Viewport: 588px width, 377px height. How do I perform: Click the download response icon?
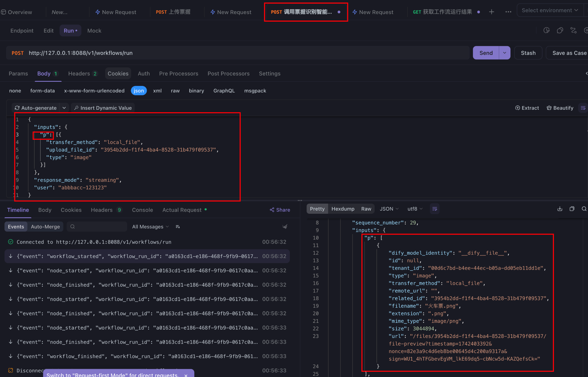point(560,209)
